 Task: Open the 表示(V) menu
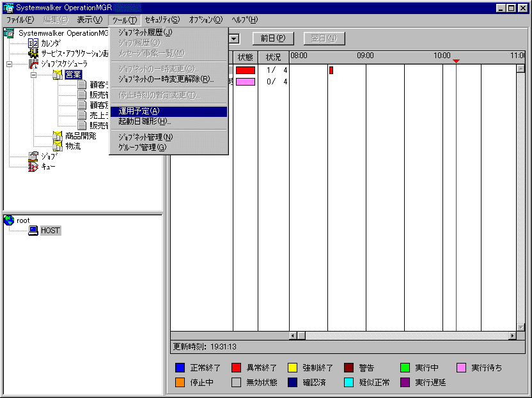[x=90, y=20]
